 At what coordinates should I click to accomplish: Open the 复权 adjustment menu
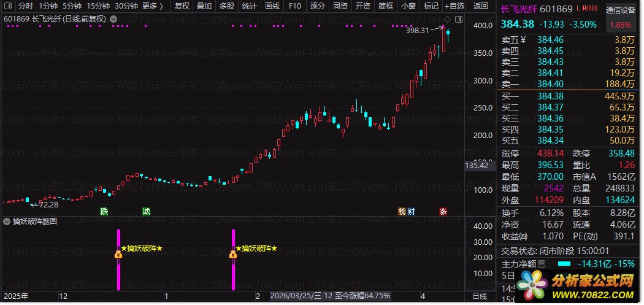[182, 6]
